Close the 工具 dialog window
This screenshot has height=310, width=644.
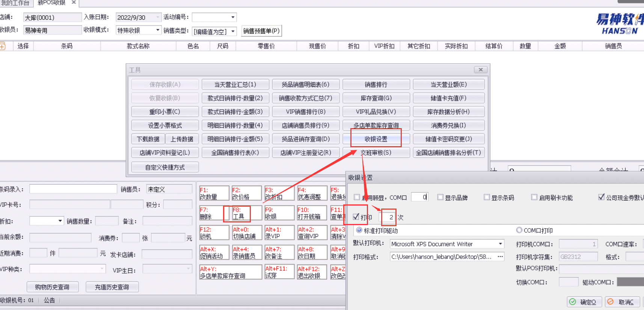click(480, 70)
